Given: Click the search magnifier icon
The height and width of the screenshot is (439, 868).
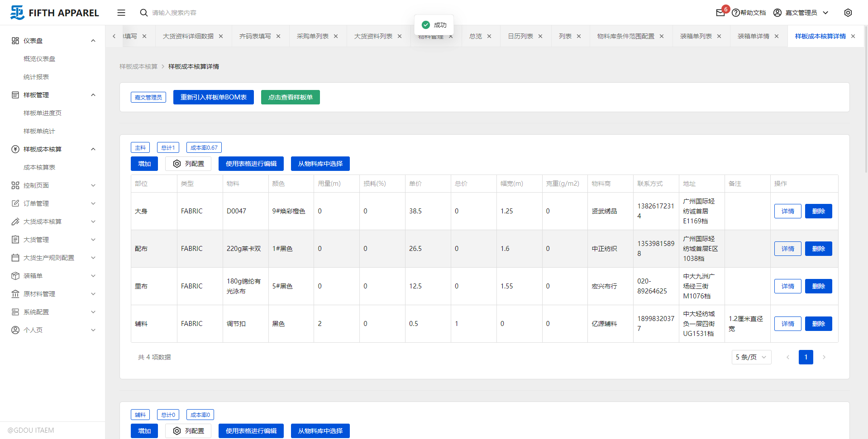Looking at the screenshot, I should [144, 13].
